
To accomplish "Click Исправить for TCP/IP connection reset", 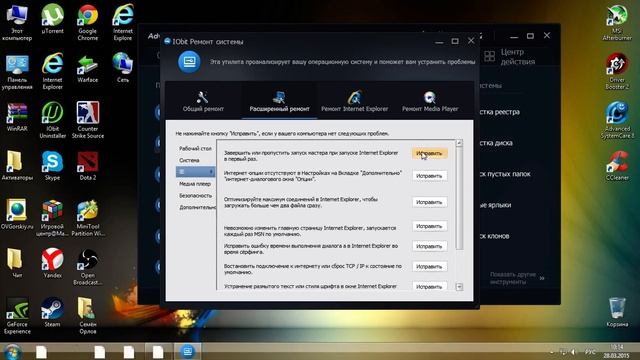I will click(429, 267).
